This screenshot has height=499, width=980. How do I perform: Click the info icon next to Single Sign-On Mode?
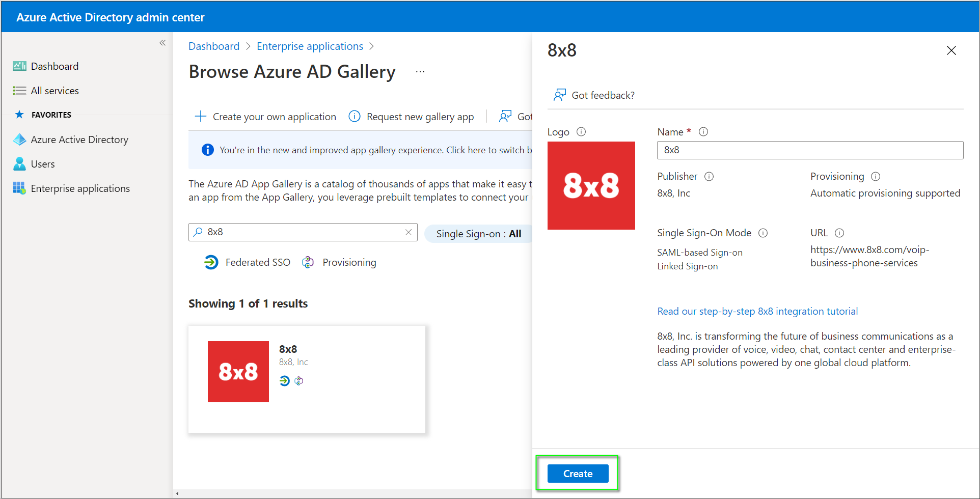coord(763,233)
